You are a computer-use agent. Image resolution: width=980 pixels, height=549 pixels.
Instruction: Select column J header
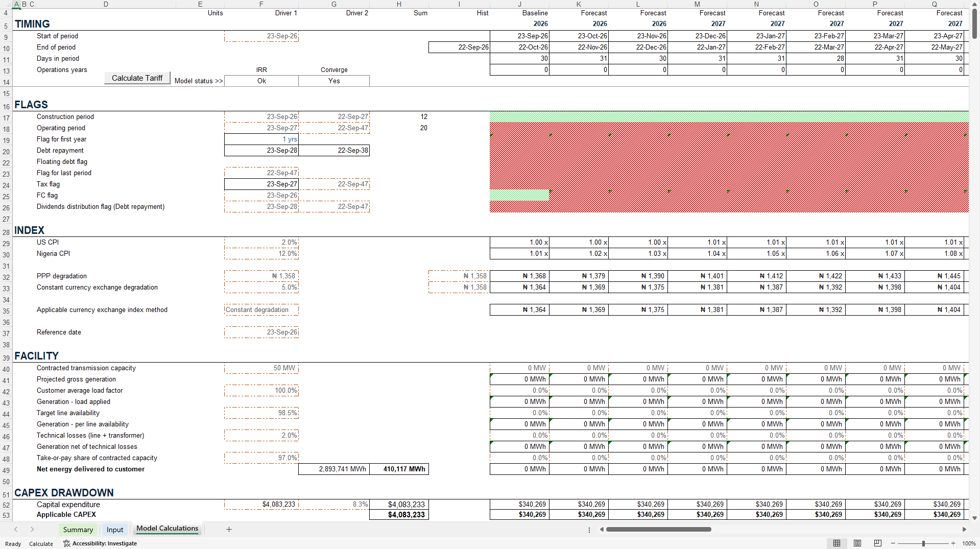[519, 4]
